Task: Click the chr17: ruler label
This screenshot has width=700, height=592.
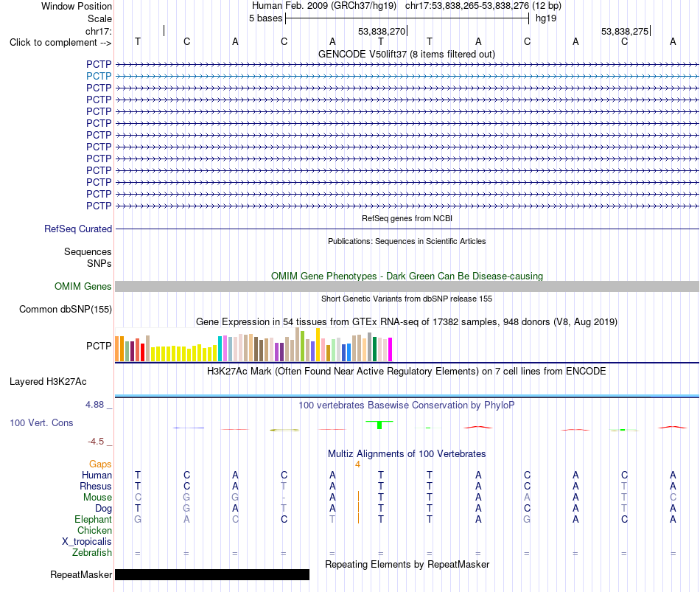Action: (98, 31)
